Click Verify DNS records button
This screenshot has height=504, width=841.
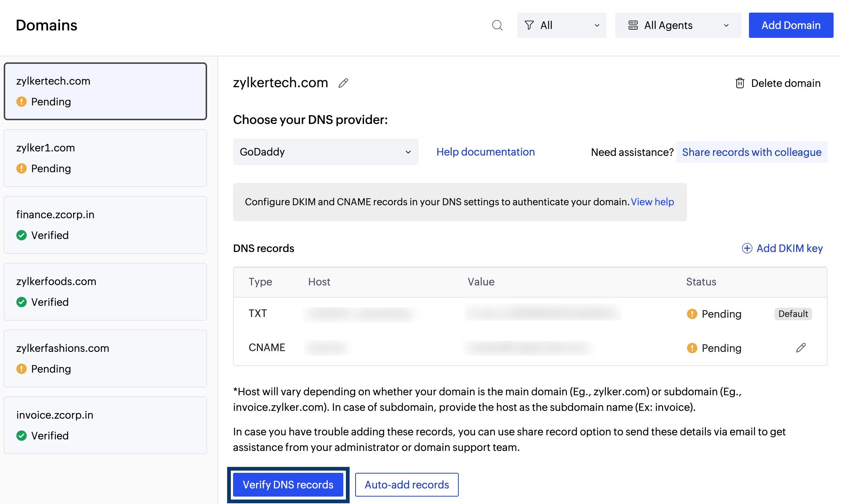tap(288, 485)
